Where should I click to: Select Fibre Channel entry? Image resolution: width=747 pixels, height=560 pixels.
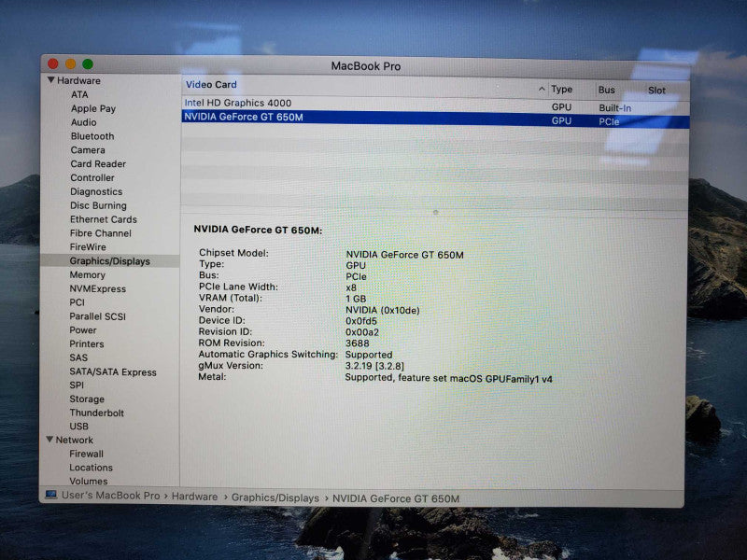[x=101, y=232]
